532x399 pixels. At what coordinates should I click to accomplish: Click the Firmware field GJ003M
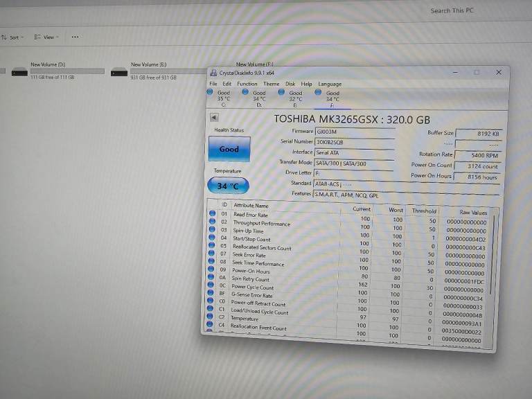coord(355,132)
